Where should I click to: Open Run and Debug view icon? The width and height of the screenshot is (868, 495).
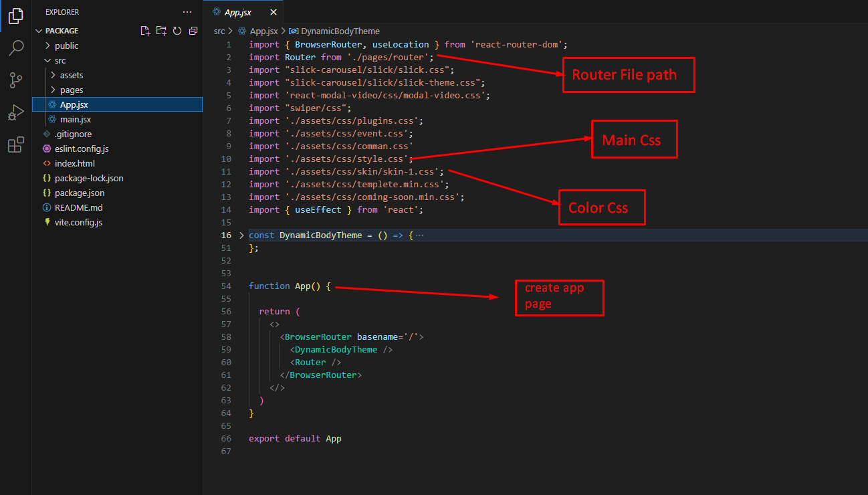coord(16,112)
